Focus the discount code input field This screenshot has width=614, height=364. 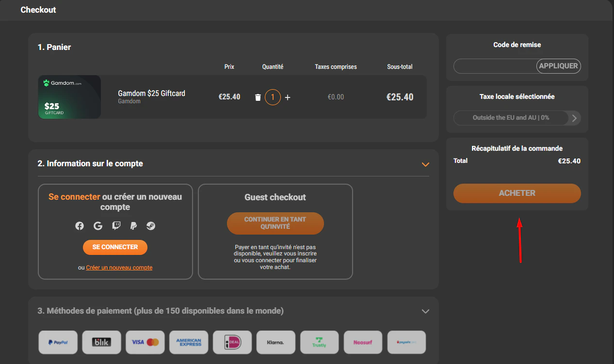(495, 66)
